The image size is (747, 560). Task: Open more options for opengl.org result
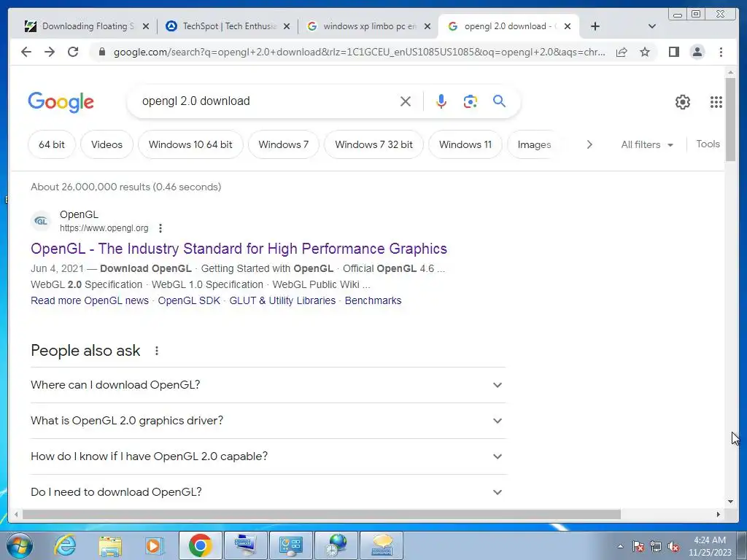[x=160, y=228]
